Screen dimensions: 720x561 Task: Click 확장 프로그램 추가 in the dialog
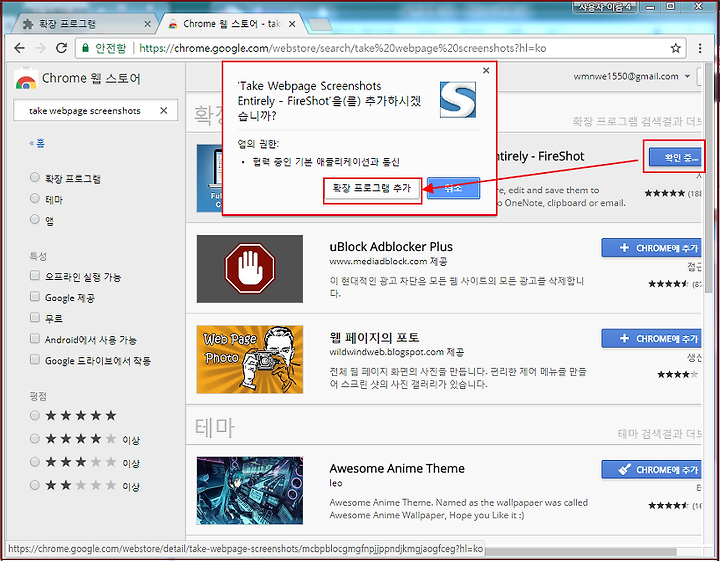[x=372, y=189]
